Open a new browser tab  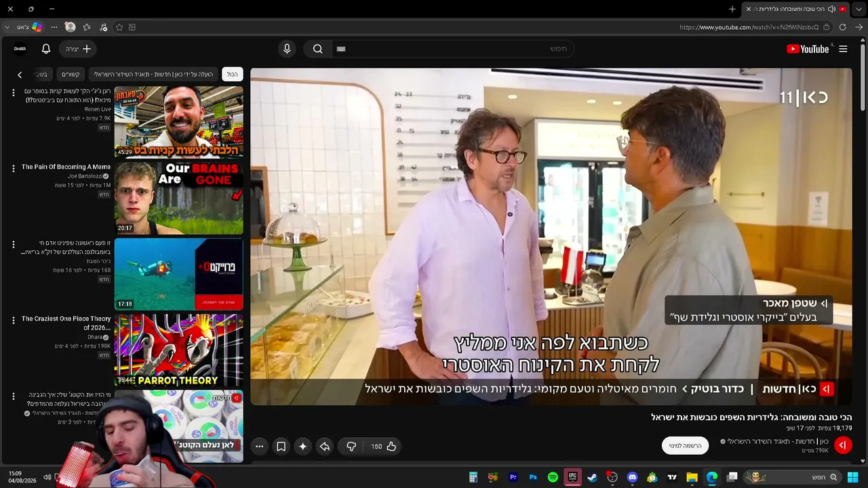click(732, 9)
